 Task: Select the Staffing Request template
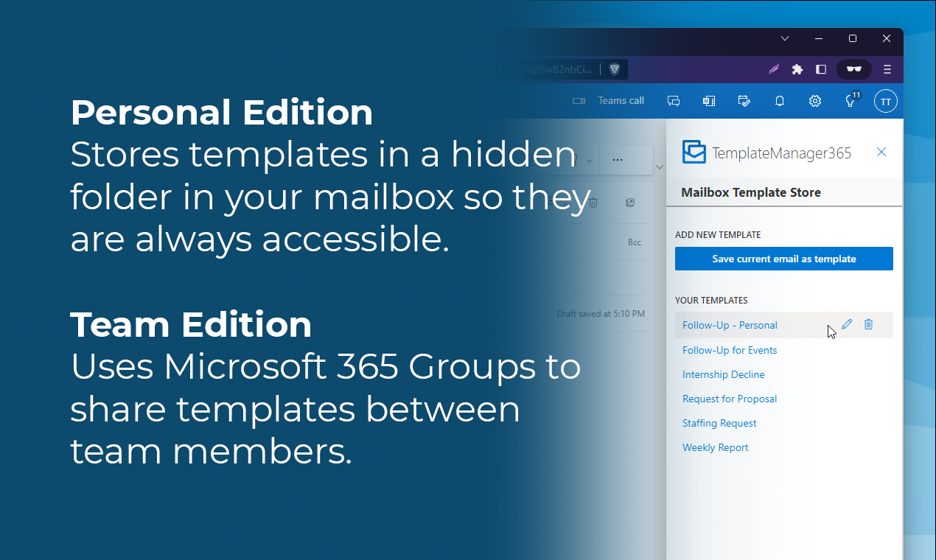[719, 423]
